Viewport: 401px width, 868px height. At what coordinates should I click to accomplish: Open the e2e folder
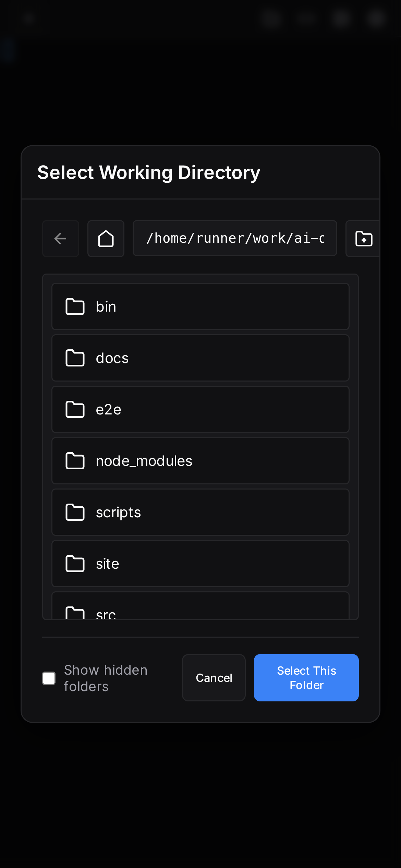point(200,409)
